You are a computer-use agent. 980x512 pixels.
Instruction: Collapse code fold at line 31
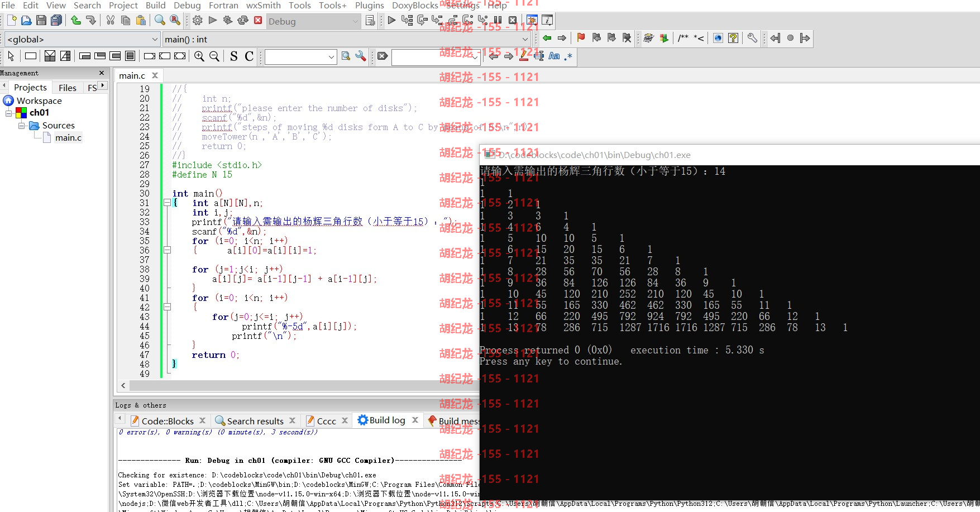[167, 203]
